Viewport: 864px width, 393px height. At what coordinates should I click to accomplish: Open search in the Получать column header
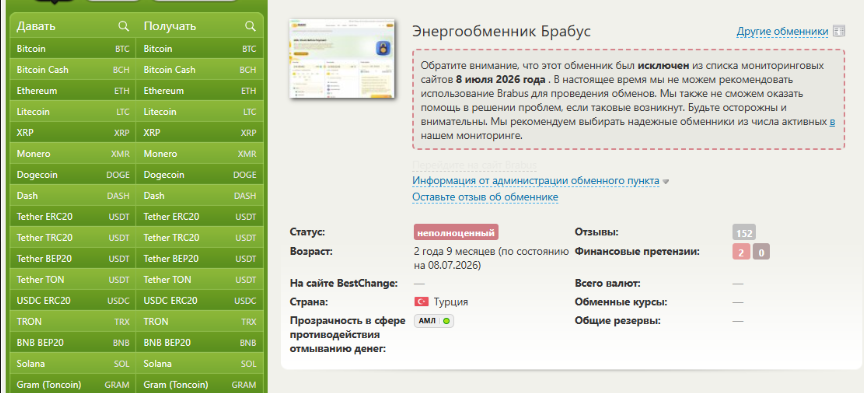click(x=250, y=26)
